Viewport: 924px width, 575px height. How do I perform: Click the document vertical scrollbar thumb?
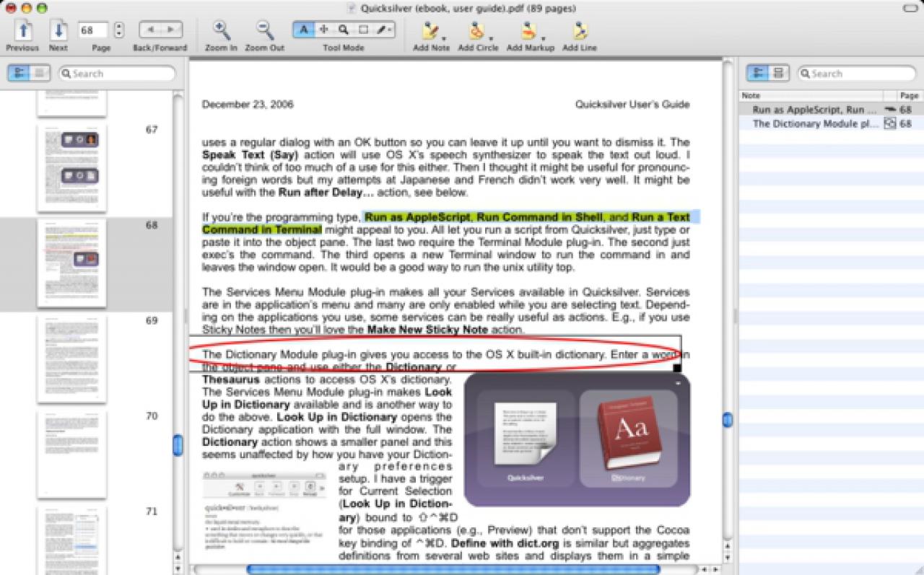coord(728,419)
